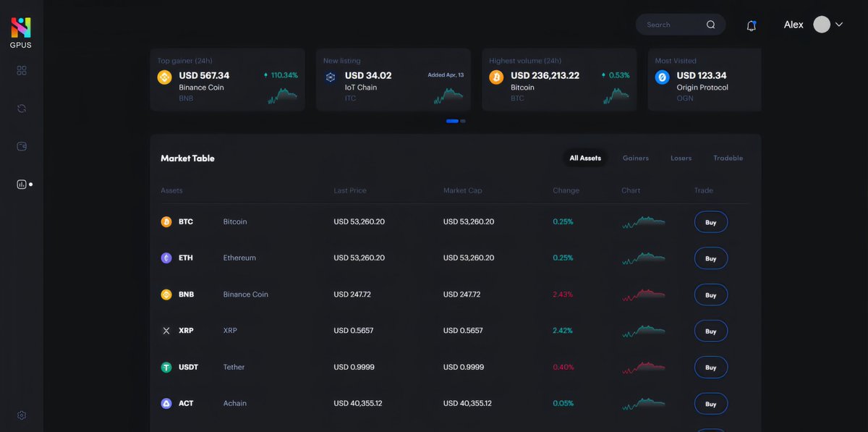Click the Bitcoin icon in Highest volume card
Image resolution: width=868 pixels, height=432 pixels.
coord(496,77)
